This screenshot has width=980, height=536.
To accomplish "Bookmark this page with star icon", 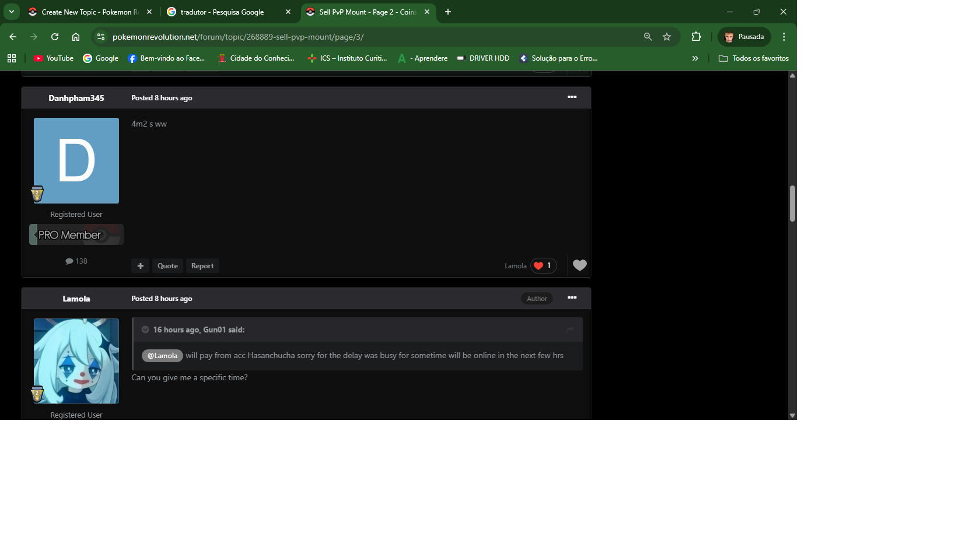I will point(667,37).
